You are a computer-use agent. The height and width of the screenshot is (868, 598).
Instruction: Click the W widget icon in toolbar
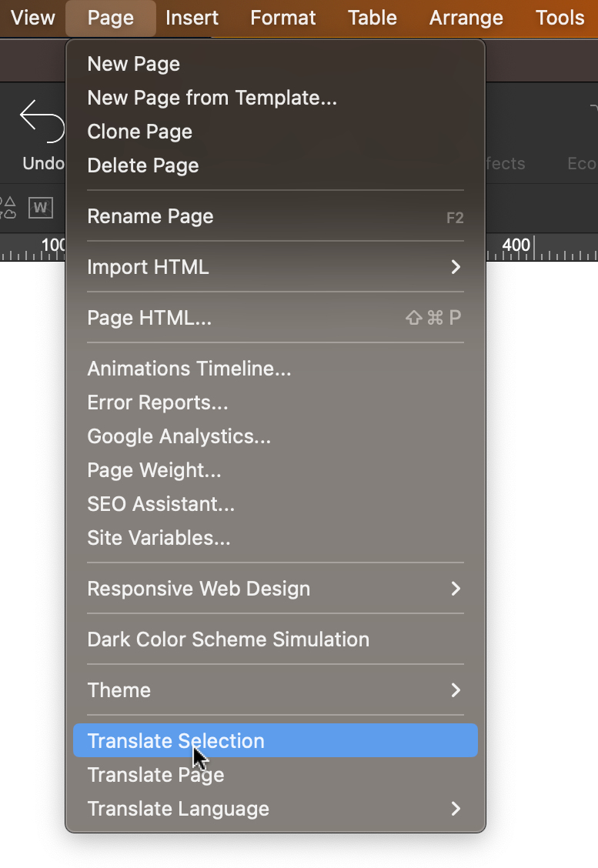pos(40,208)
